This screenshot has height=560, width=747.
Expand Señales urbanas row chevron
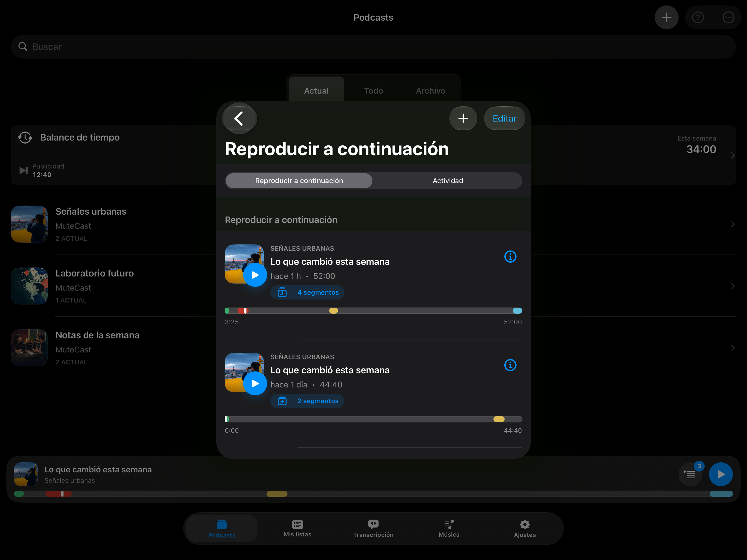coord(733,224)
